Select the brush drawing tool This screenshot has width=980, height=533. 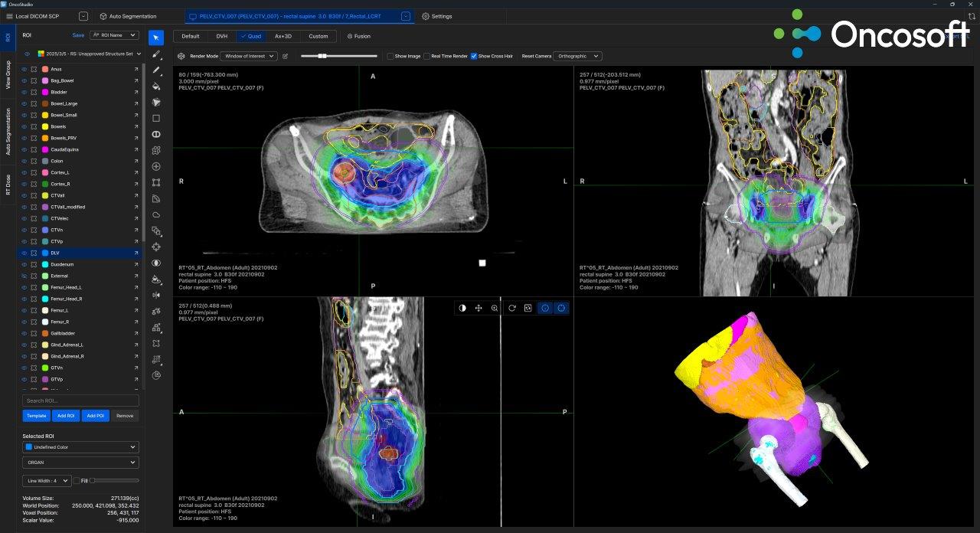pos(156,54)
